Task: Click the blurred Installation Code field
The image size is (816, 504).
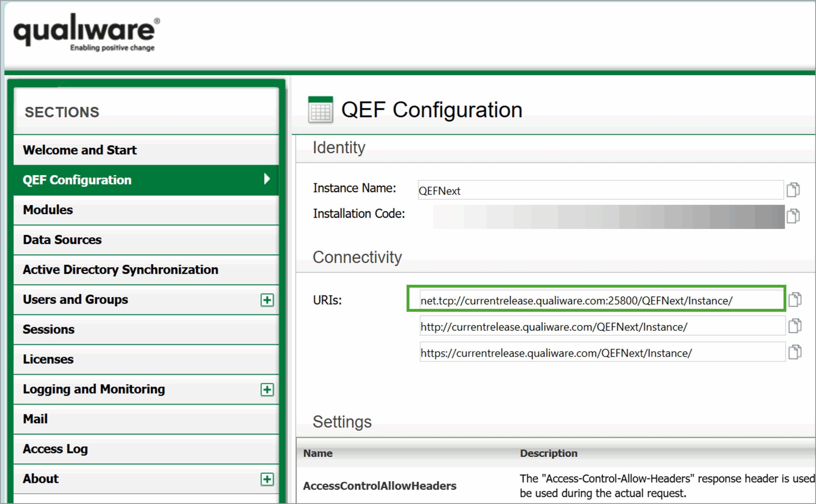Action: [x=608, y=217]
